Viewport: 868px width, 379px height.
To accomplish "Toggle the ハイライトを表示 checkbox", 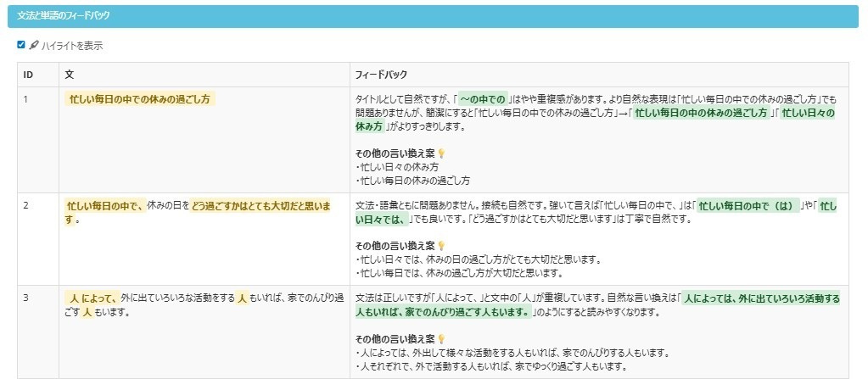I will 21,45.
